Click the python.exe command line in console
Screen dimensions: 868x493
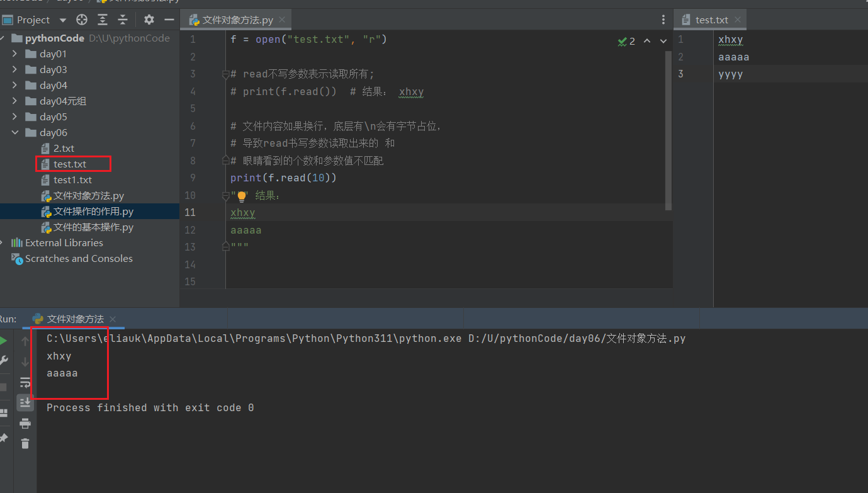[x=366, y=339]
